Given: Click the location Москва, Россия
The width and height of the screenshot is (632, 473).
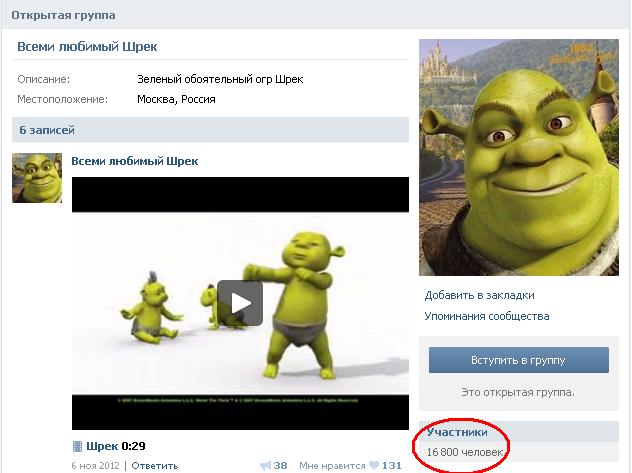Looking at the screenshot, I should click(x=176, y=99).
